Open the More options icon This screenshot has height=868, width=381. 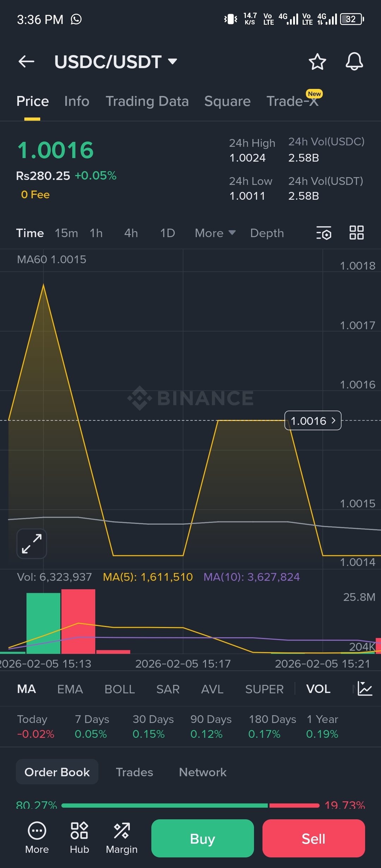[x=37, y=838]
